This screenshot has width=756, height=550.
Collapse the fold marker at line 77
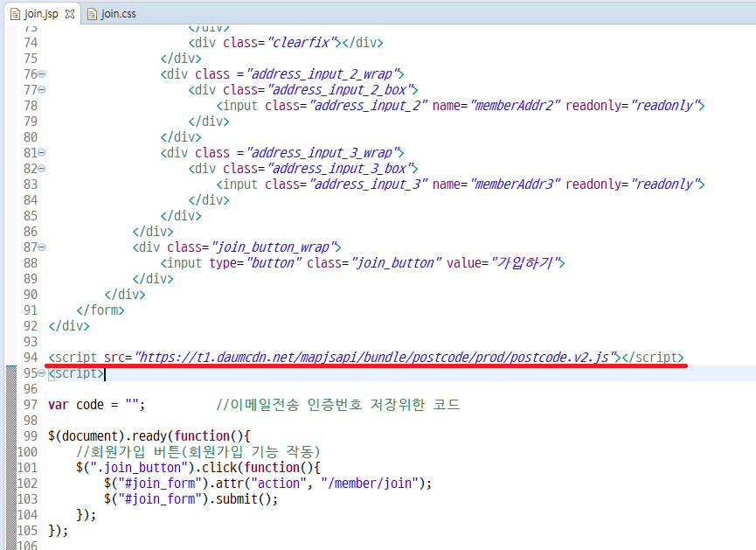[42, 90]
